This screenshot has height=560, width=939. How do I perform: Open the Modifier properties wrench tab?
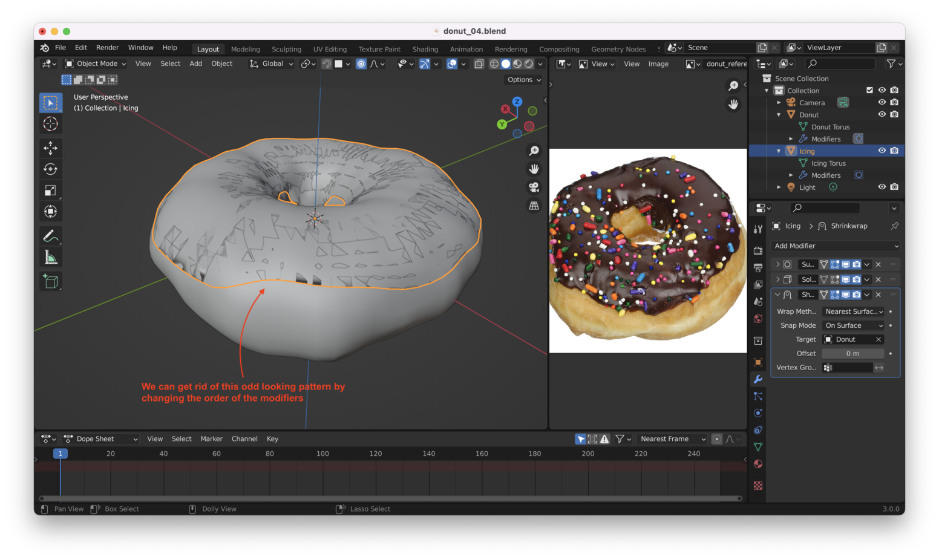pos(757,379)
